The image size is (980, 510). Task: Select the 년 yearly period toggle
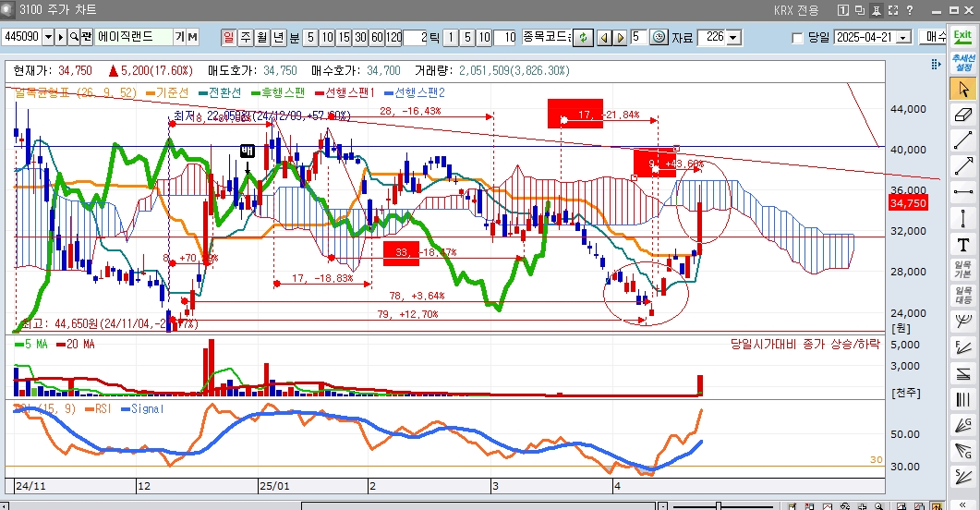[x=278, y=37]
